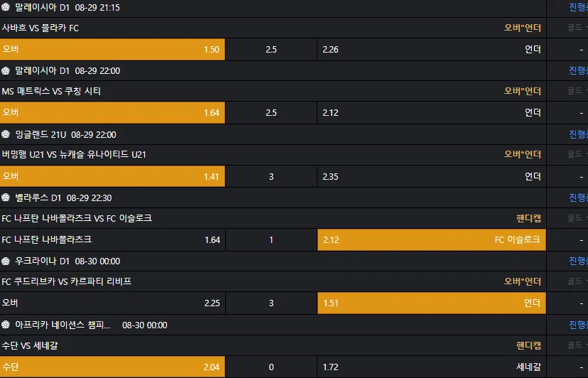Click the soccer ball icon beside 말레이시아 D1 21:15
Viewport: 588px width, 378px height.
click(x=5, y=7)
